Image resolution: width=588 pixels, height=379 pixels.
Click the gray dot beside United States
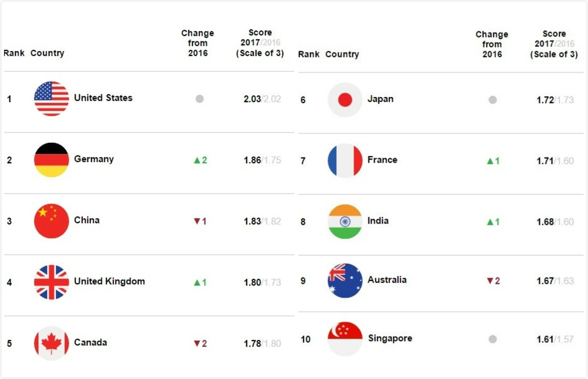(200, 99)
